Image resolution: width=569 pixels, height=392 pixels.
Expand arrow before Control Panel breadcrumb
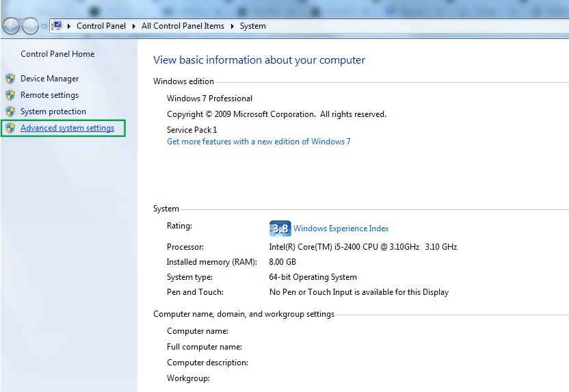68,26
